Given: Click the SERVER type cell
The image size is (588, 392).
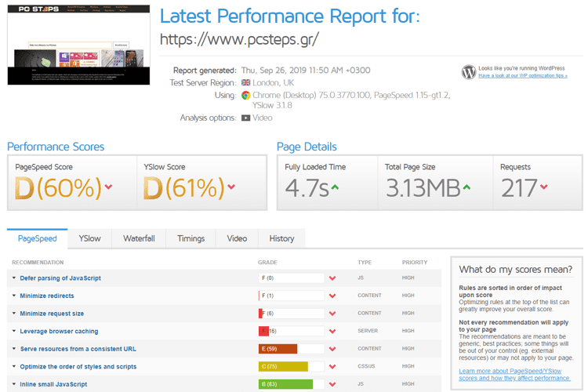Looking at the screenshot, I should tap(368, 331).
